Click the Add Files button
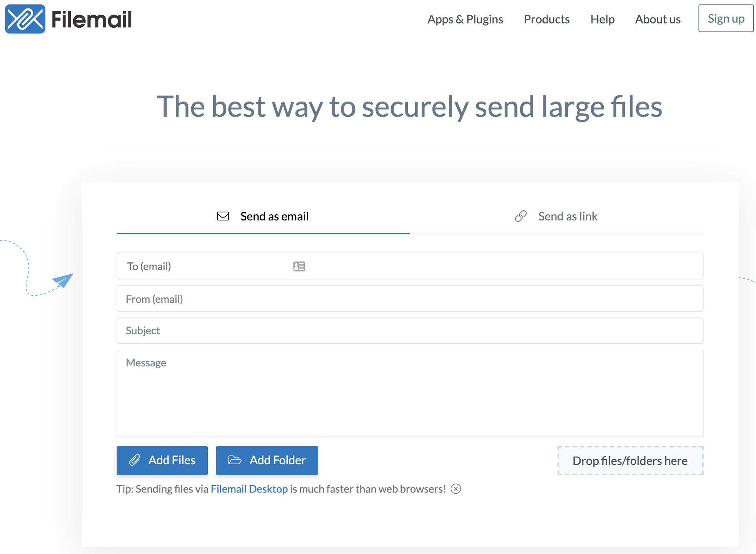756x554 pixels. coord(162,460)
